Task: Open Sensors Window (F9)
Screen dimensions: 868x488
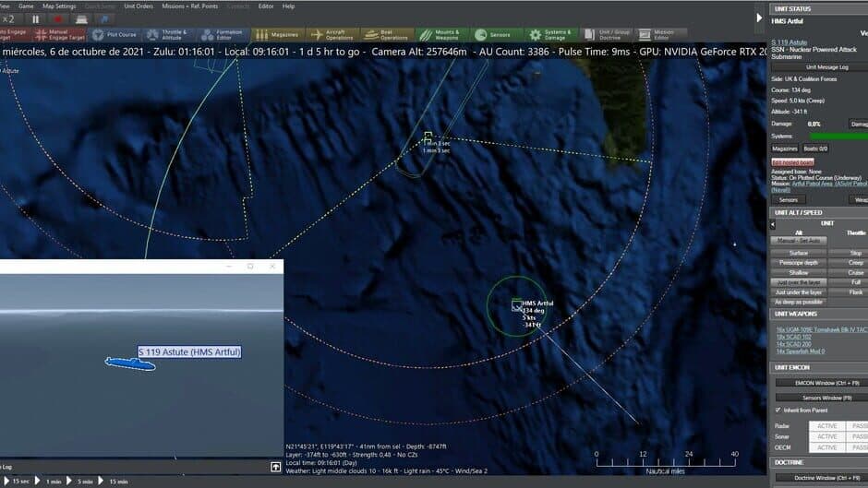Action: (822, 398)
